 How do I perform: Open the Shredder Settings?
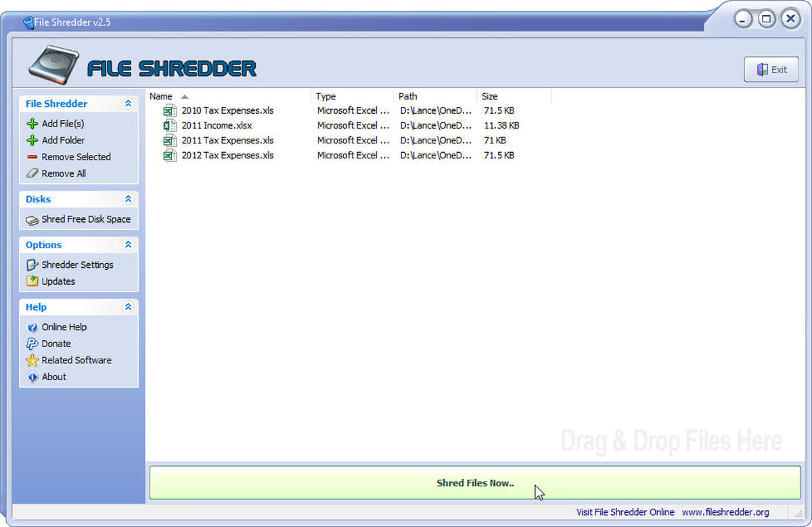[77, 265]
